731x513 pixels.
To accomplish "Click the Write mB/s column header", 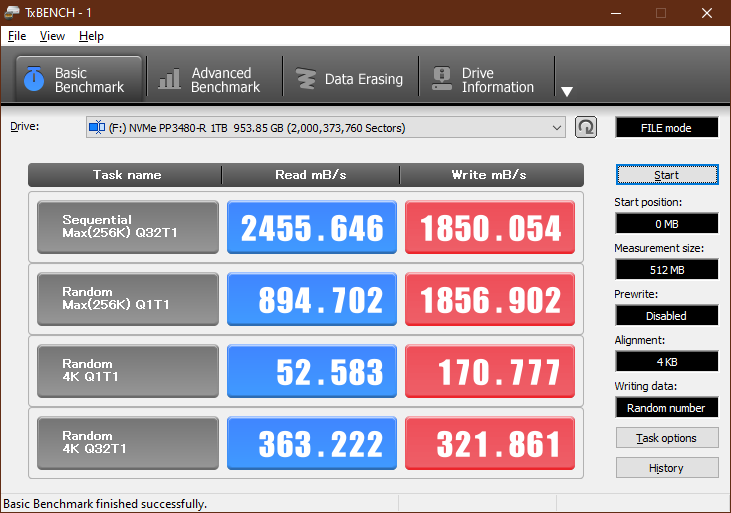I will (x=491, y=175).
